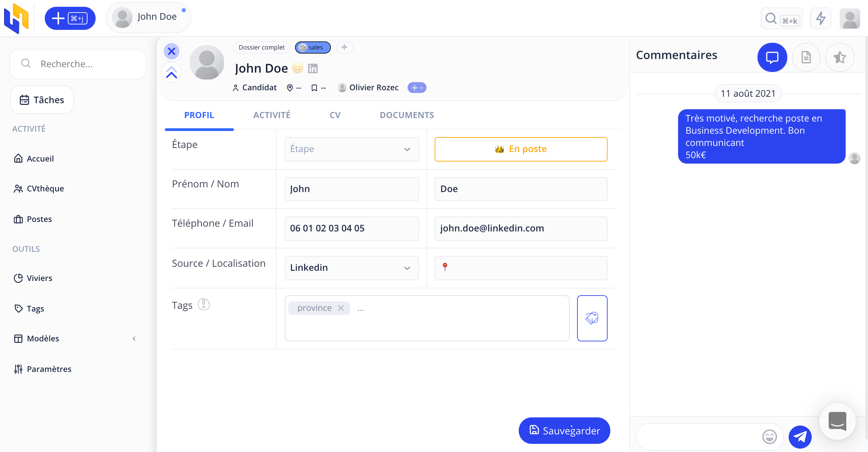Open the star ratings panel
This screenshot has width=868, height=452.
(840, 57)
